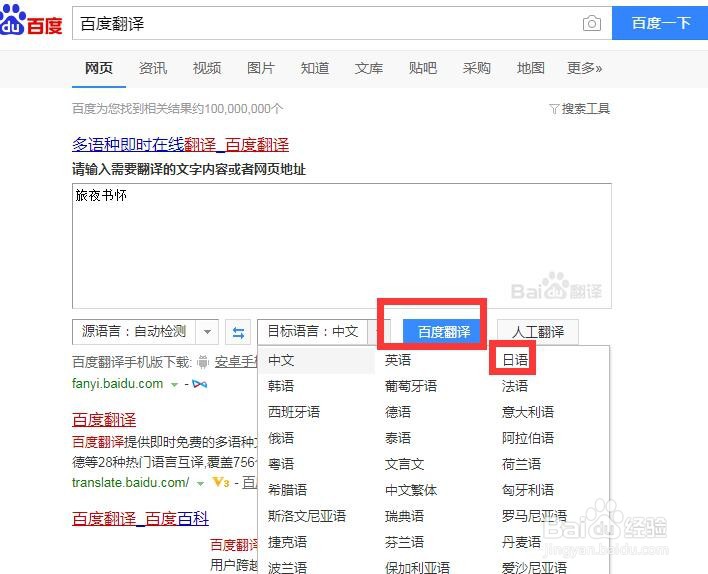708x574 pixels.
Task: Select 葡萄牙语 in language list
Action: (411, 386)
